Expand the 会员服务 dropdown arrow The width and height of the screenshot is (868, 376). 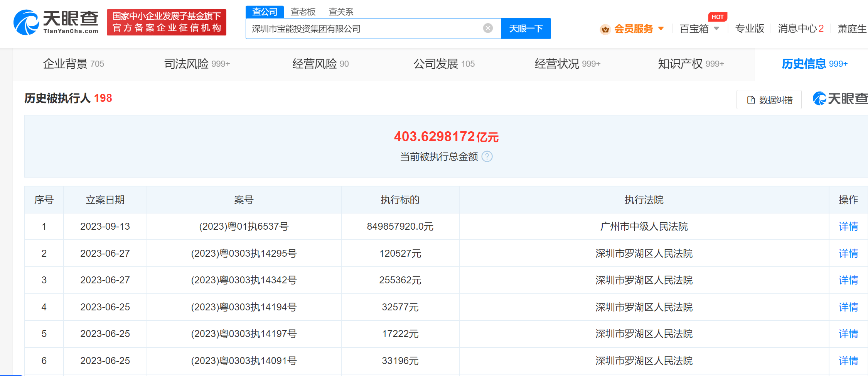[661, 29]
